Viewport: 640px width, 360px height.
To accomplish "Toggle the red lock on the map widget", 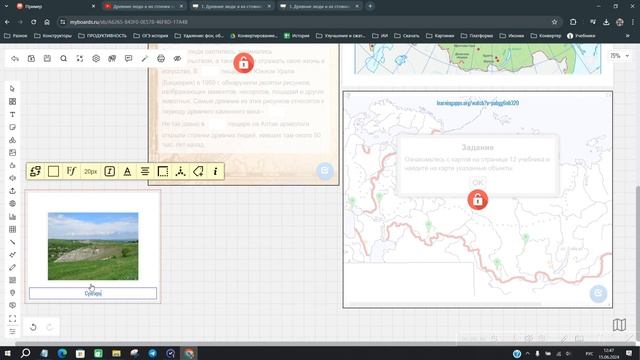I will pyautogui.click(x=478, y=200).
